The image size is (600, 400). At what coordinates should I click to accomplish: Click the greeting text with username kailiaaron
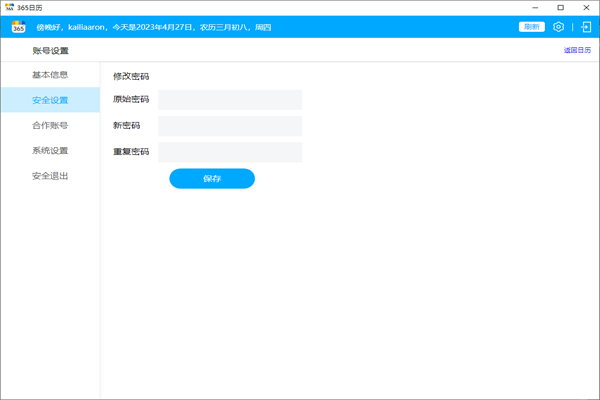point(154,27)
